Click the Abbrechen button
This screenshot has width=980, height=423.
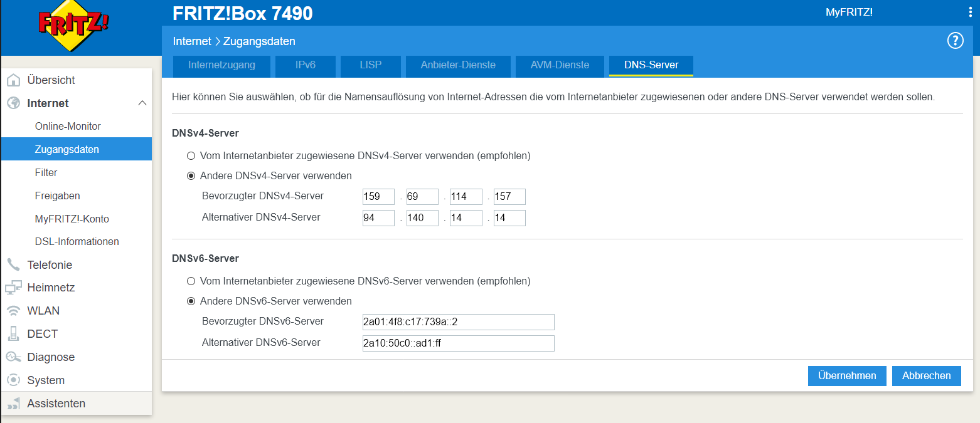point(927,376)
